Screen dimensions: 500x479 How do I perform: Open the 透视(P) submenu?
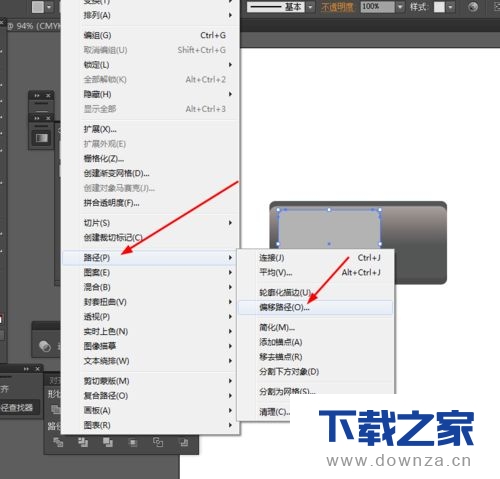[151, 317]
